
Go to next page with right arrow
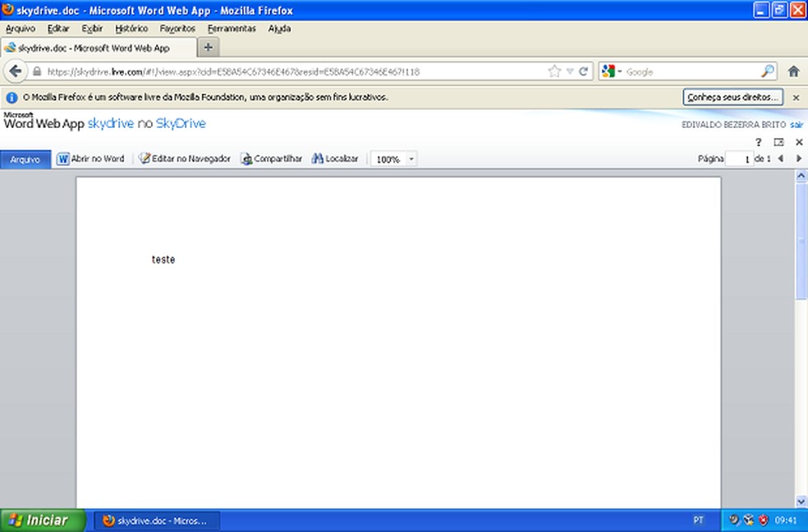click(x=798, y=158)
